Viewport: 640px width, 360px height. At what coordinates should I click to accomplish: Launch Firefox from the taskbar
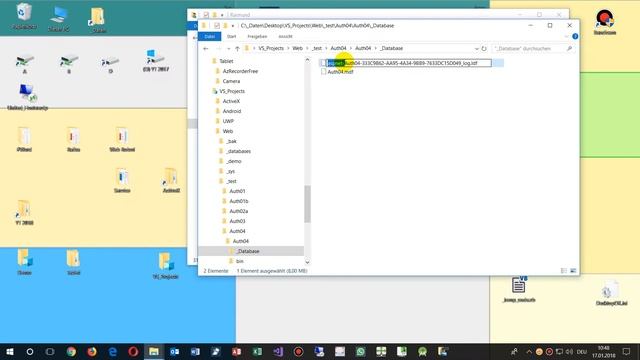coord(92,351)
